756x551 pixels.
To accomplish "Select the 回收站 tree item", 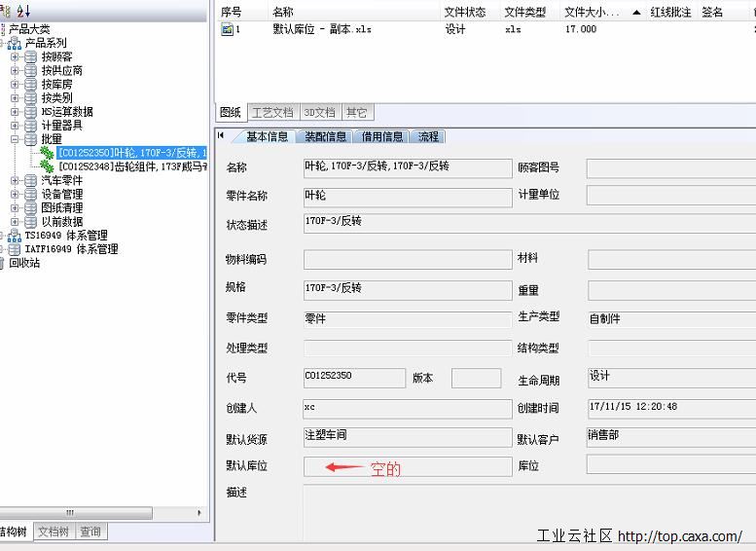I will coord(24,263).
